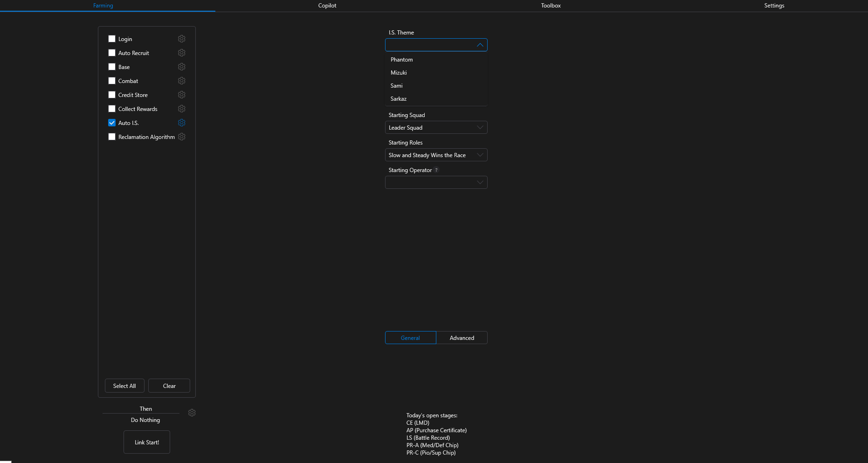Tick the Base checkbox
Viewport: 868px width, 463px height.
tap(112, 67)
